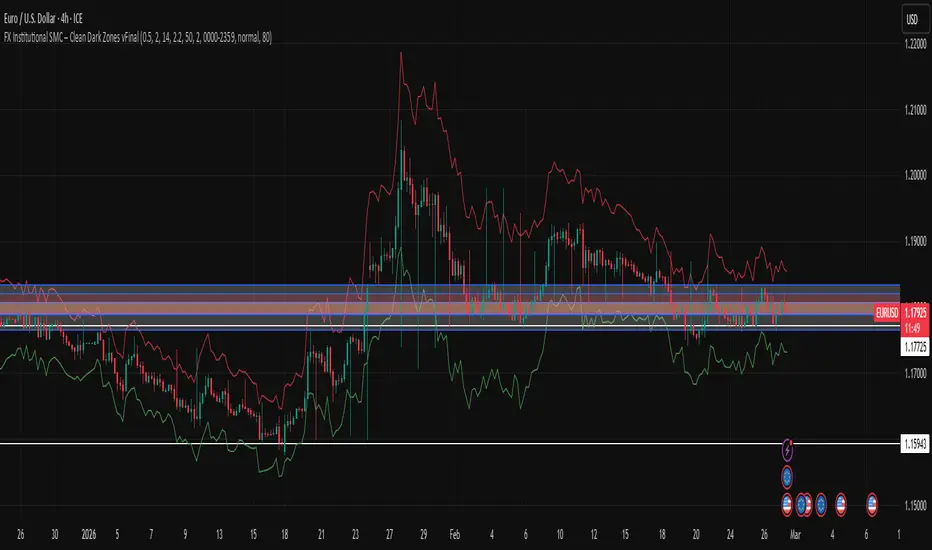Open the EU flag event above the bottom row
932x550 pixels.
(x=787, y=477)
